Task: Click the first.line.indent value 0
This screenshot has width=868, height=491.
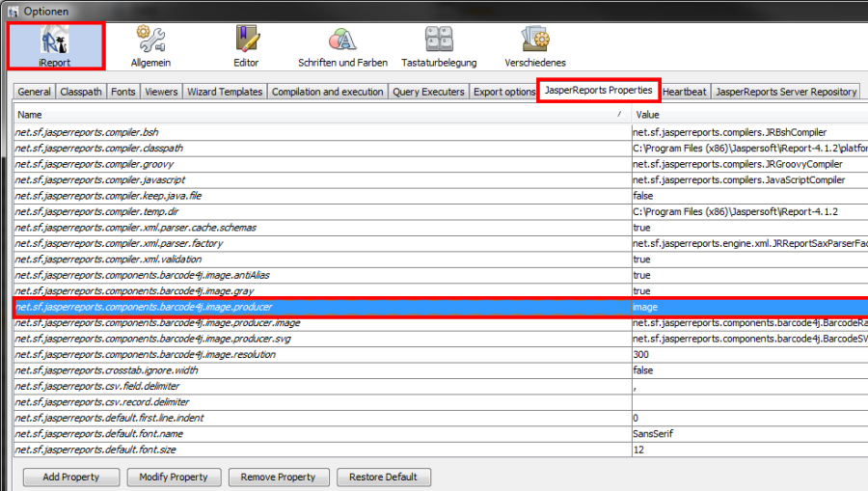Action: pos(750,418)
